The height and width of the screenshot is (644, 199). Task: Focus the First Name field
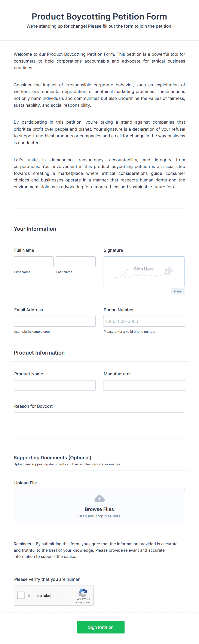[34, 262]
